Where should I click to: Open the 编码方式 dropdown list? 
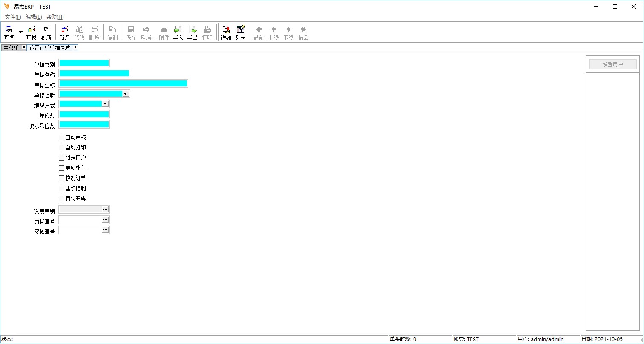(x=105, y=104)
